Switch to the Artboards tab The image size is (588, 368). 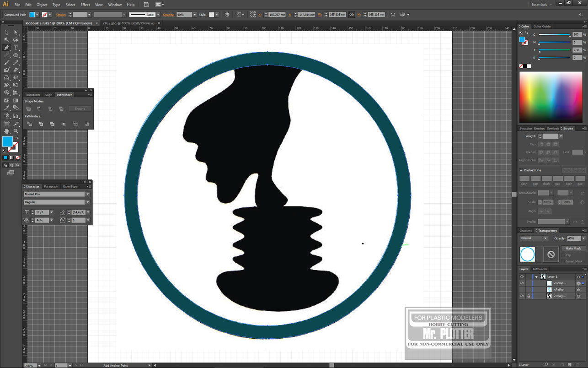click(x=540, y=269)
